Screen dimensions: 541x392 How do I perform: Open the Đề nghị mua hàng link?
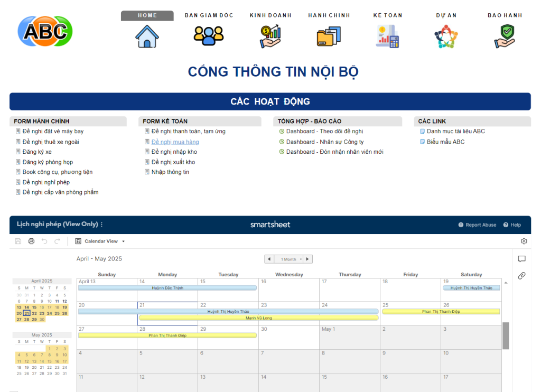pos(175,142)
